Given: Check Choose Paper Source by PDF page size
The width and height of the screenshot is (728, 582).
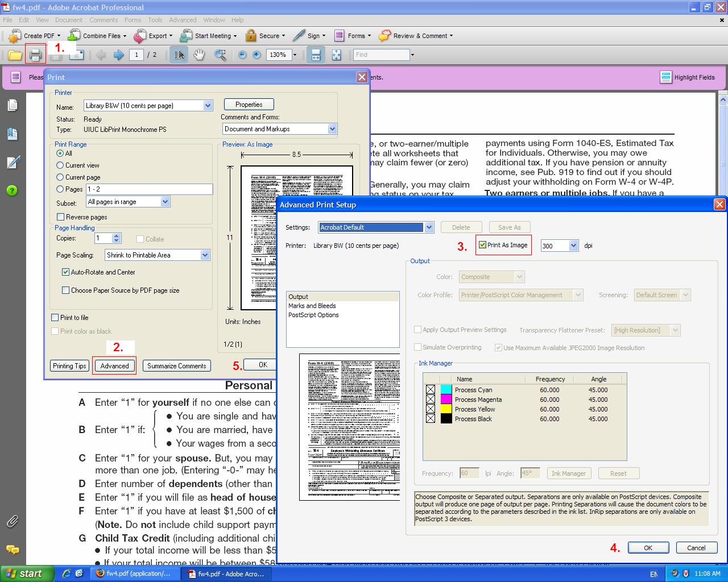Looking at the screenshot, I should click(x=65, y=290).
